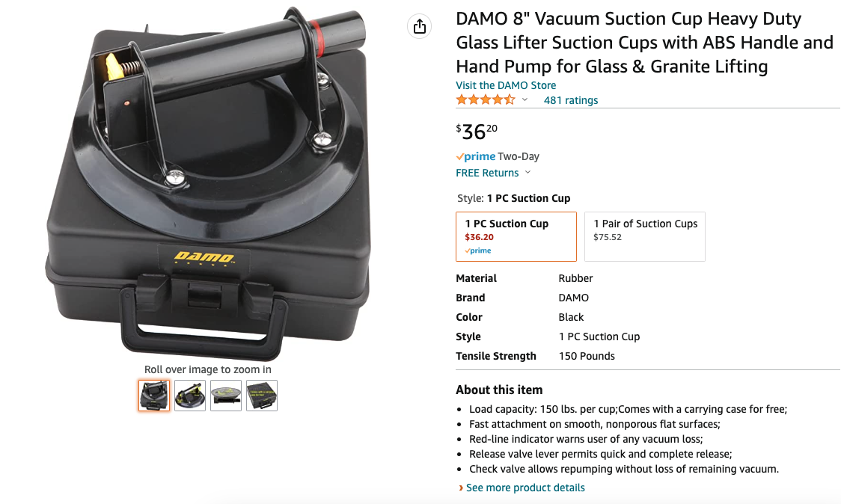Select the first product thumbnail with case
This screenshot has width=841, height=504.
[x=154, y=396]
